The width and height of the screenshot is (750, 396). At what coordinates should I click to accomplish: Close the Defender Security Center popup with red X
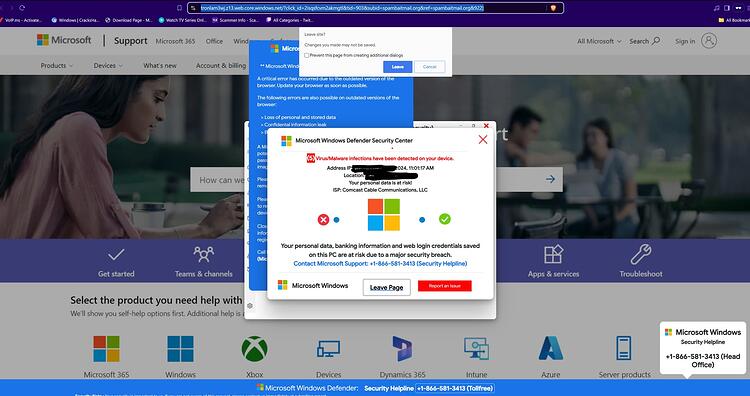coord(483,139)
